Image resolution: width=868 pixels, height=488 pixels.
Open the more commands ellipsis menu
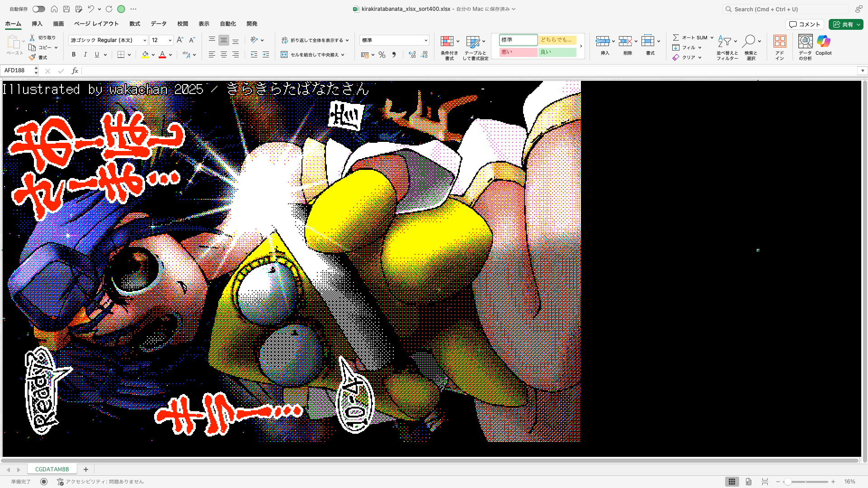click(133, 9)
